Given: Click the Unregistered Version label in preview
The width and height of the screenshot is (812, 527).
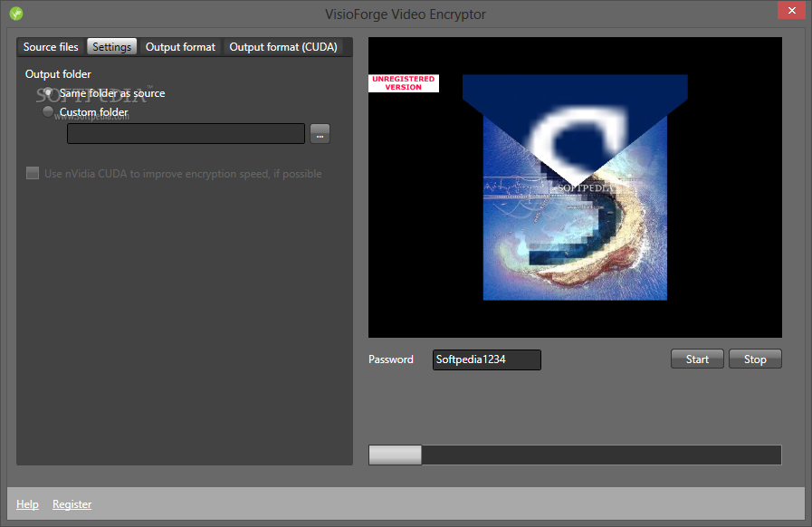Looking at the screenshot, I should pos(404,83).
